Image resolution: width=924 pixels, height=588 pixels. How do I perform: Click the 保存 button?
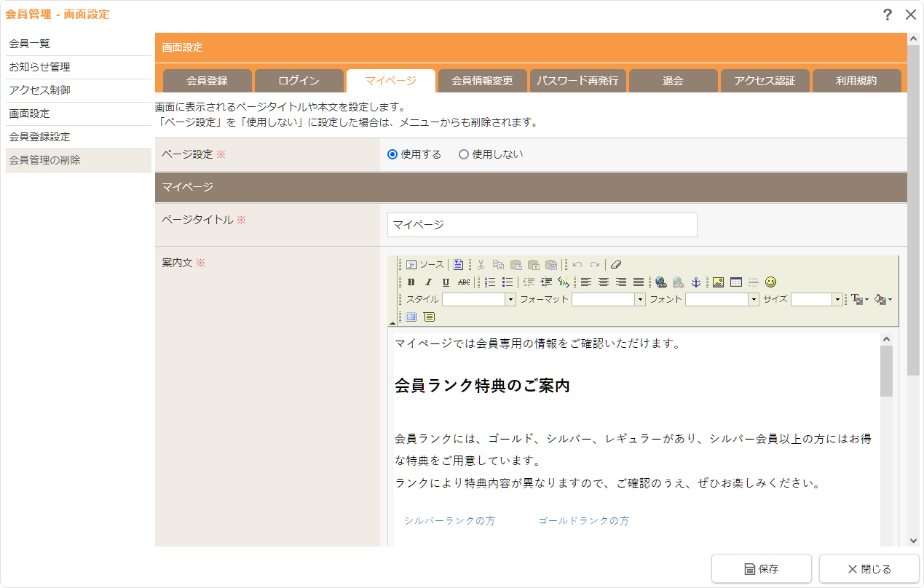761,569
